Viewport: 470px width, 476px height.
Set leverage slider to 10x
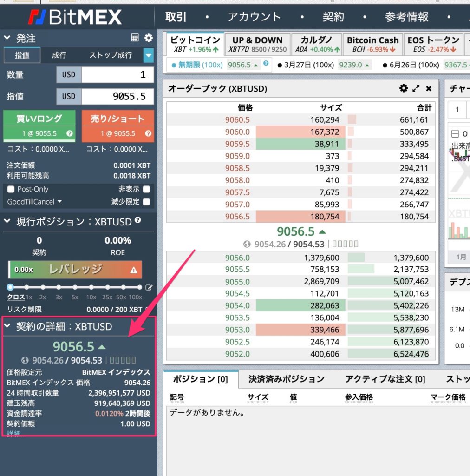(x=91, y=287)
